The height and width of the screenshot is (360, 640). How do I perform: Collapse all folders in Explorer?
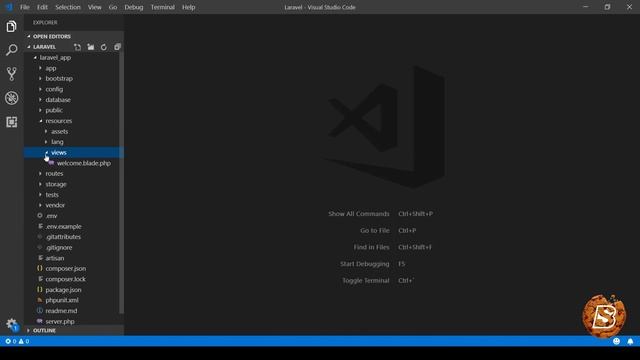[117, 47]
